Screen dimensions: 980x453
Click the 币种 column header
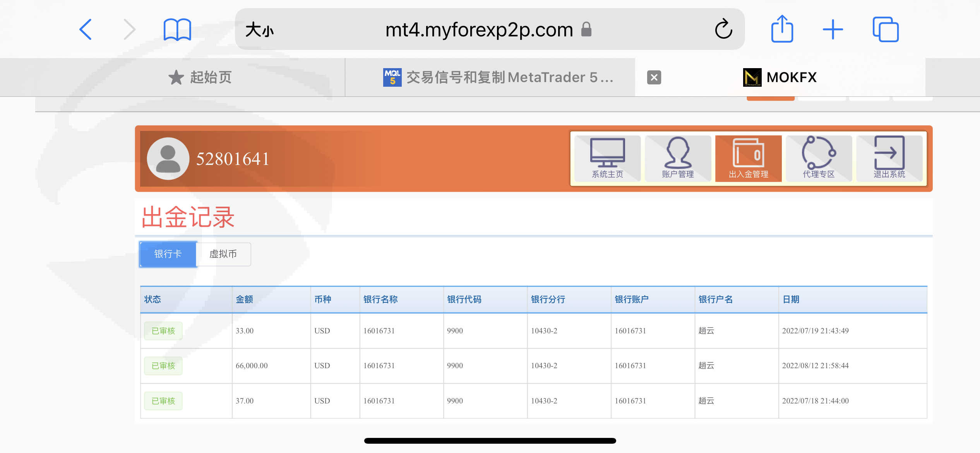pyautogui.click(x=335, y=299)
